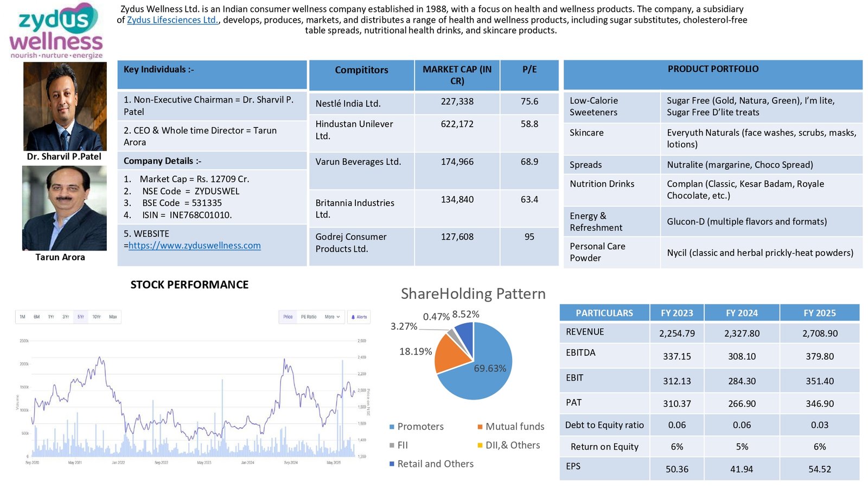Click the 622,172 market cap value
868x488 pixels.
(457, 124)
